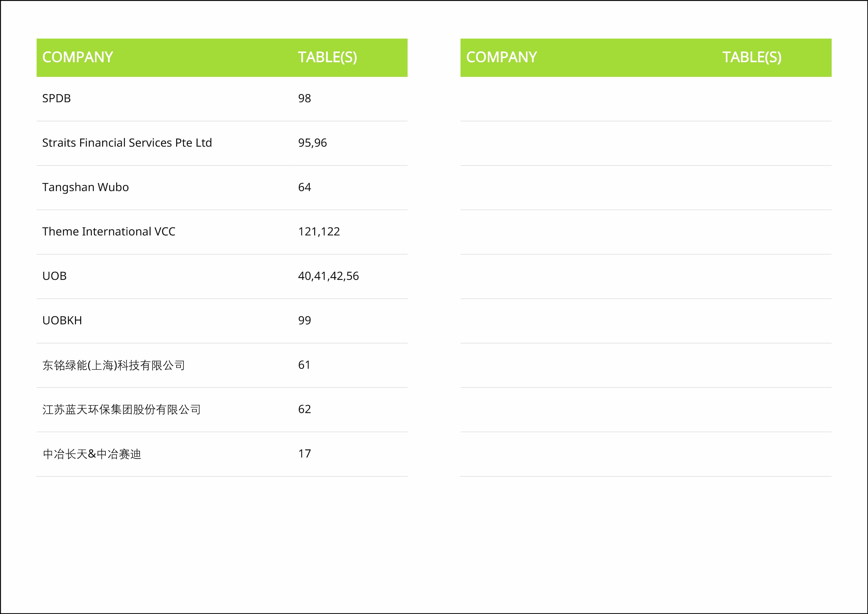Select the UOB company name

pyautogui.click(x=54, y=276)
